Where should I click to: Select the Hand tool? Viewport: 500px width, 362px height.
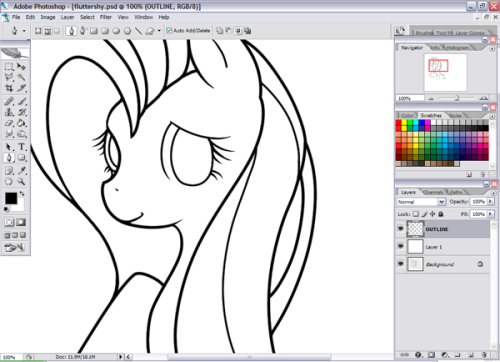click(9, 182)
